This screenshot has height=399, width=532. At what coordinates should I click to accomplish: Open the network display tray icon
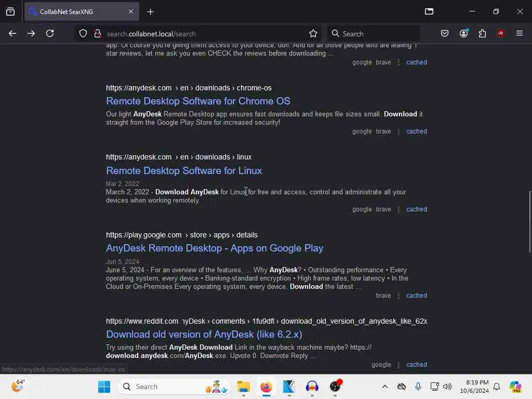click(x=434, y=387)
